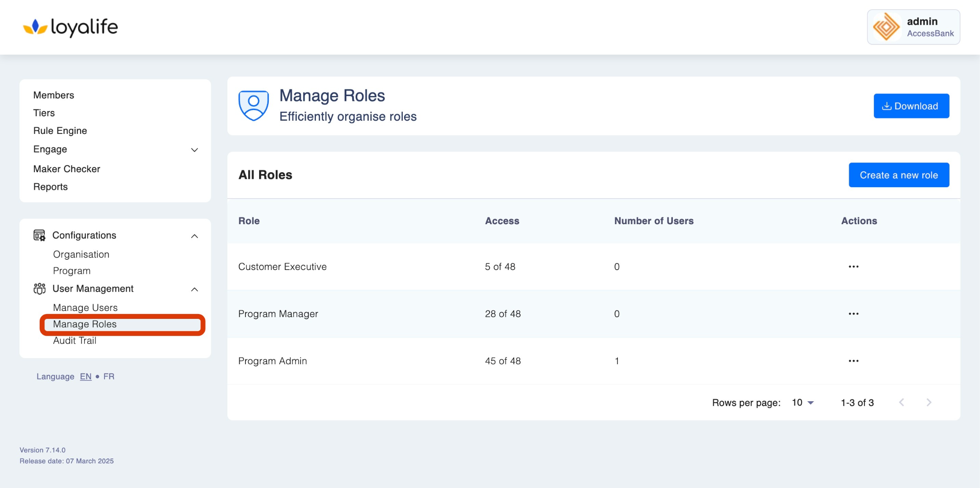Open the rows per page dropdown
Image resolution: width=980 pixels, height=488 pixels.
803,403
